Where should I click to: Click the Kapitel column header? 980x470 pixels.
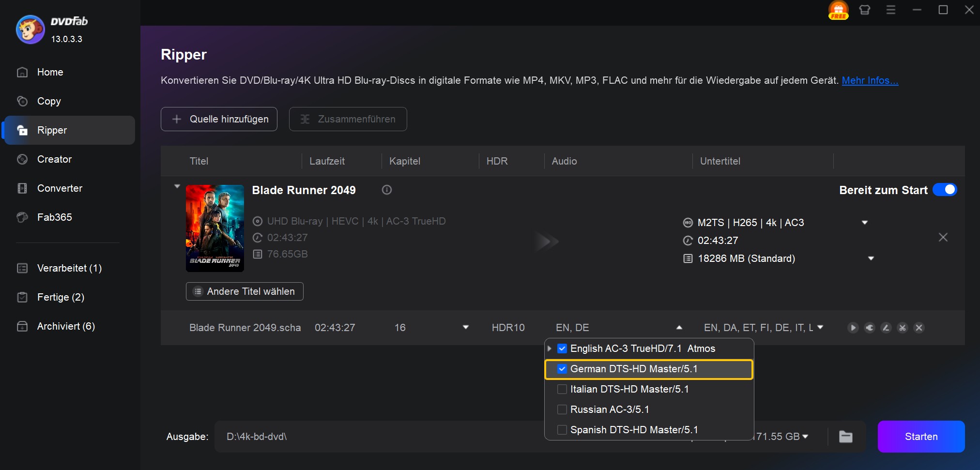[405, 161]
